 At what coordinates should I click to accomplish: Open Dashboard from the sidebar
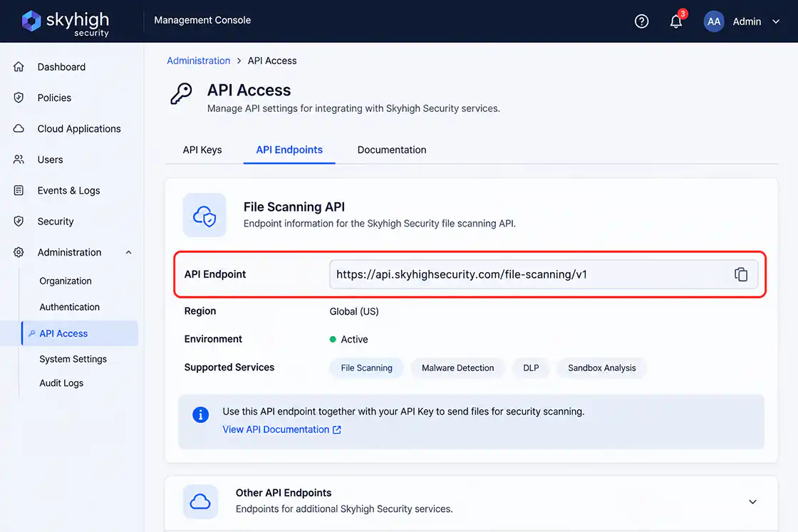coord(61,67)
